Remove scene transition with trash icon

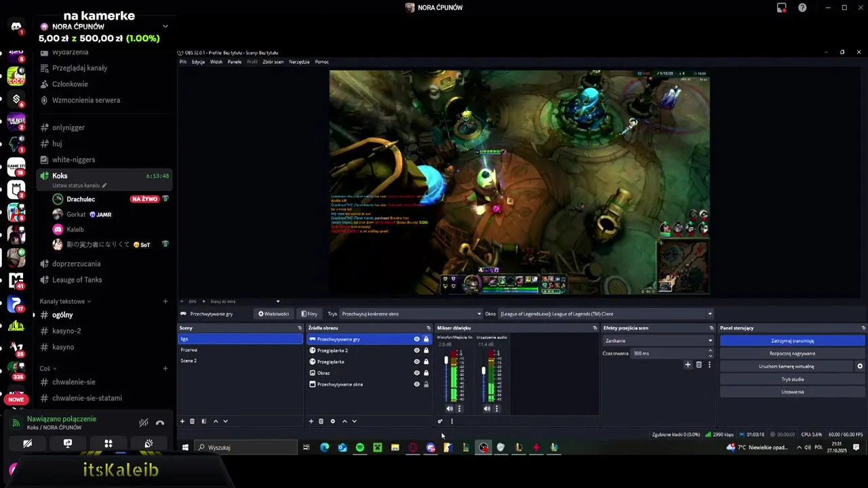pyautogui.click(x=699, y=365)
